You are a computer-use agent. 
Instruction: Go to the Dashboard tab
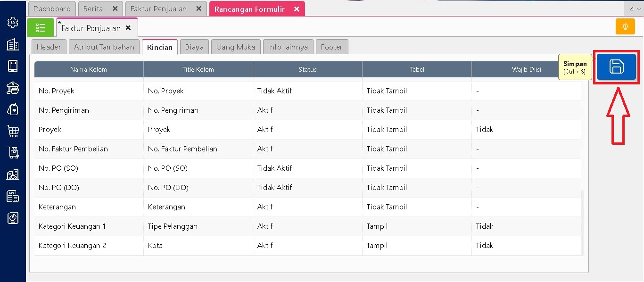pos(52,9)
